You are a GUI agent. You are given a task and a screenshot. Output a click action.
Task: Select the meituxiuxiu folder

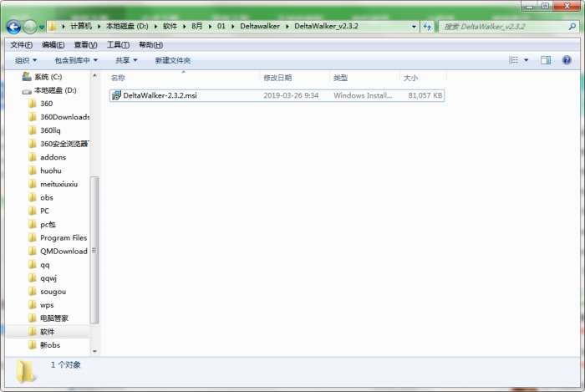point(53,184)
